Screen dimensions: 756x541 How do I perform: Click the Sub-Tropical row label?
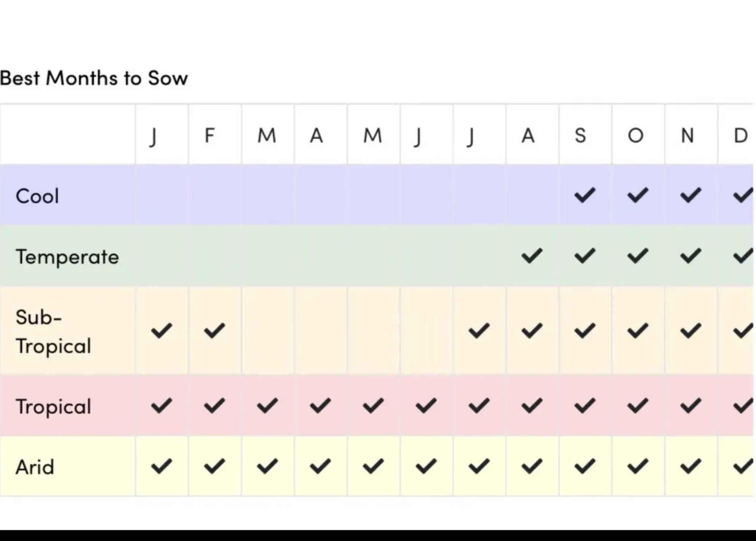pos(53,331)
